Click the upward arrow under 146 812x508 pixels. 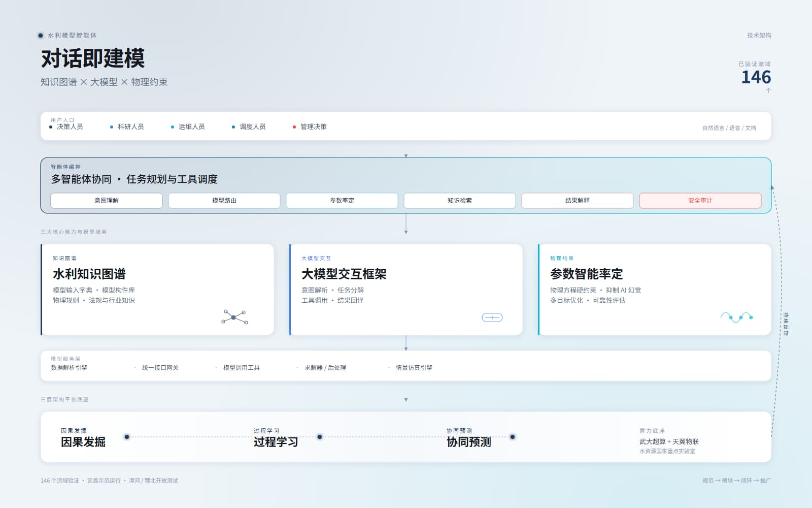click(x=768, y=90)
